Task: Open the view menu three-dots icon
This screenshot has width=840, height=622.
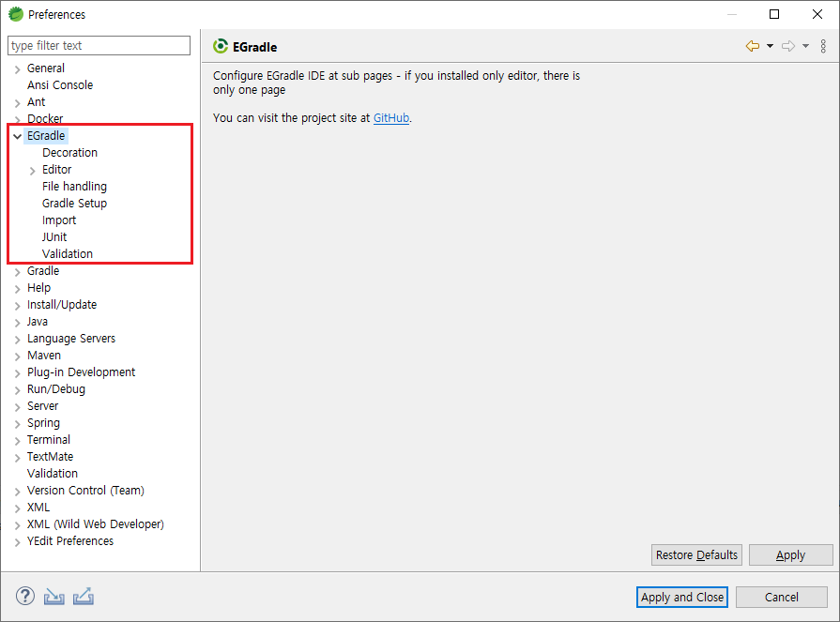Action: (x=823, y=46)
